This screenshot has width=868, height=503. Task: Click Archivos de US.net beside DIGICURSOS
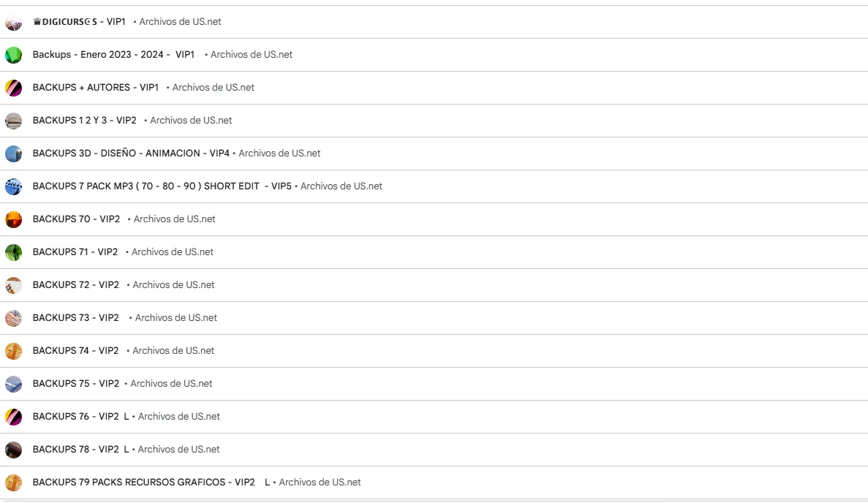click(x=180, y=22)
